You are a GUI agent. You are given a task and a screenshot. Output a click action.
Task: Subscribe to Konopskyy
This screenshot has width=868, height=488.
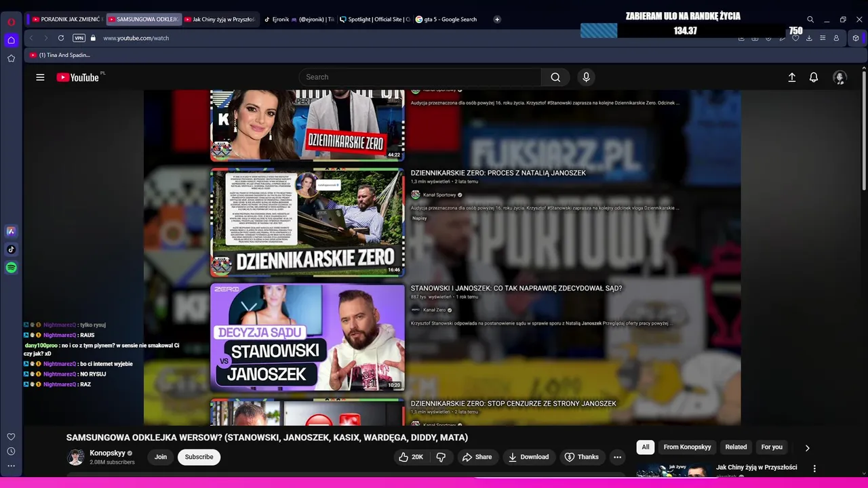pos(199,457)
